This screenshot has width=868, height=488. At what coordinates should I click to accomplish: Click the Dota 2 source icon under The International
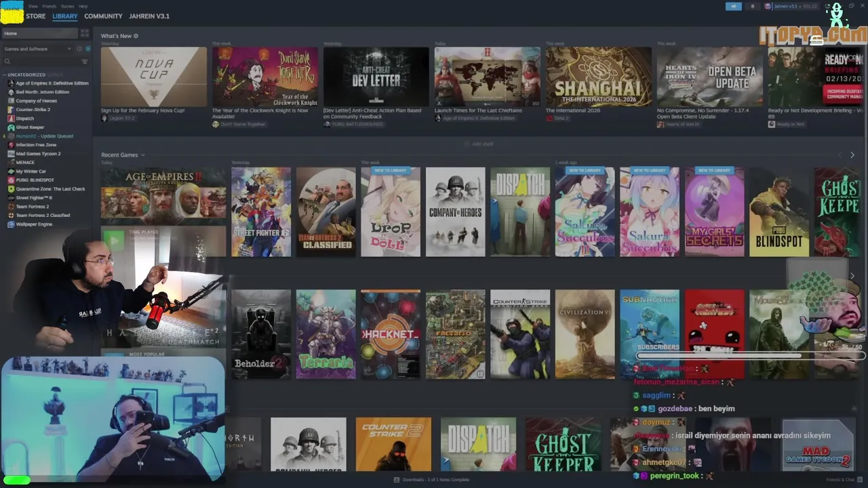pyautogui.click(x=549, y=119)
